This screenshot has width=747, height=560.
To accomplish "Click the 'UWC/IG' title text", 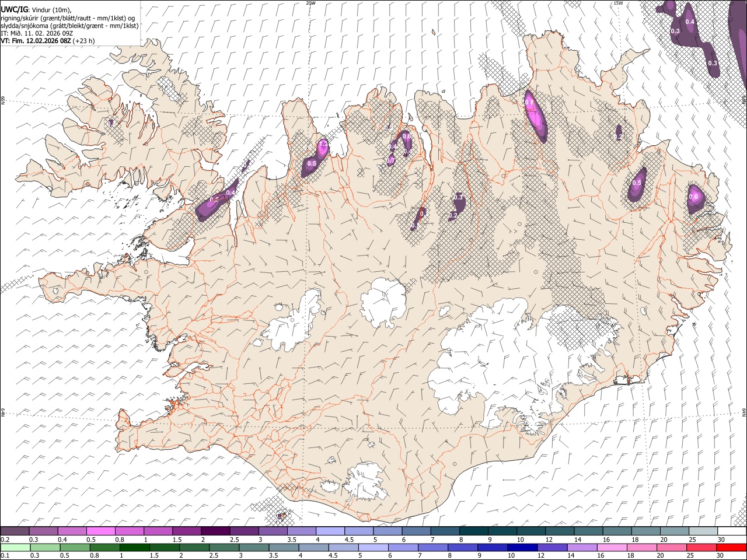I will pyautogui.click(x=14, y=10).
